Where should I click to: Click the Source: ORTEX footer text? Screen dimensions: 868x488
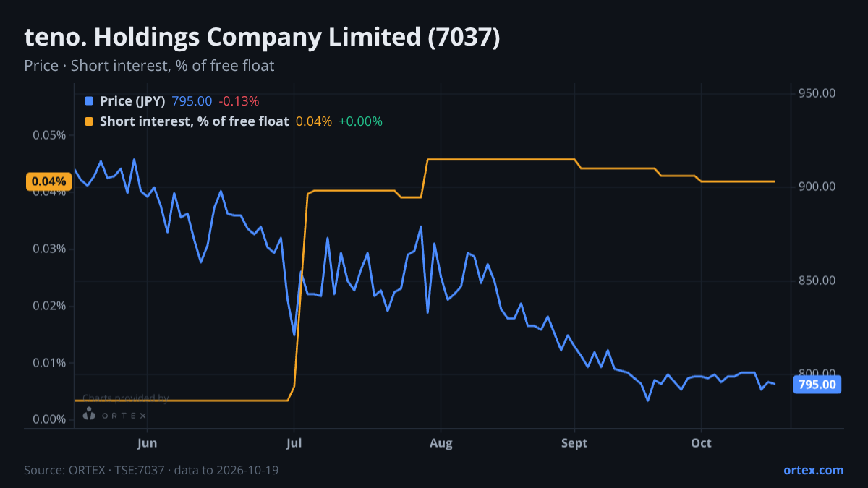click(151, 470)
